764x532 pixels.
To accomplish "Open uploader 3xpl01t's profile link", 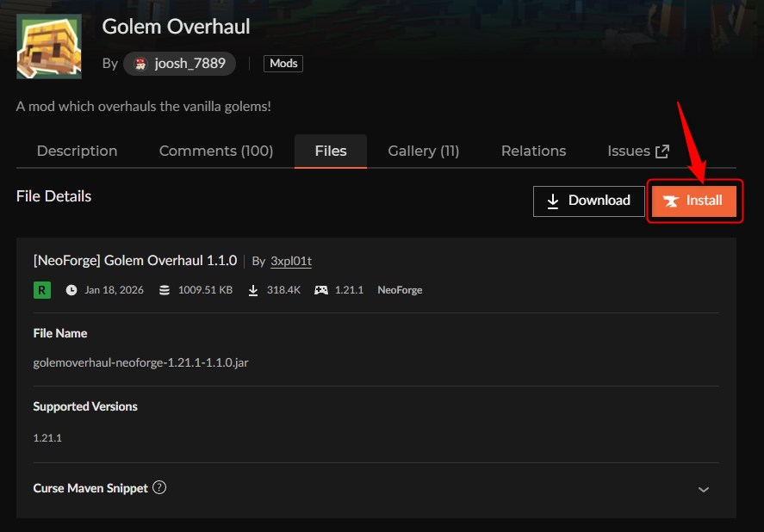I will click(x=291, y=261).
